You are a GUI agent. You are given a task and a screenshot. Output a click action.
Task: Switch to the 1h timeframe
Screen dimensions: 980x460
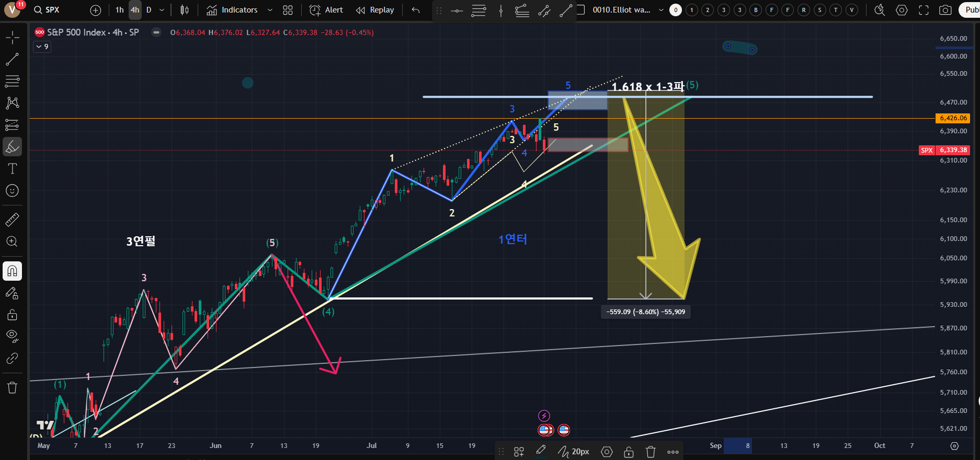(x=120, y=10)
